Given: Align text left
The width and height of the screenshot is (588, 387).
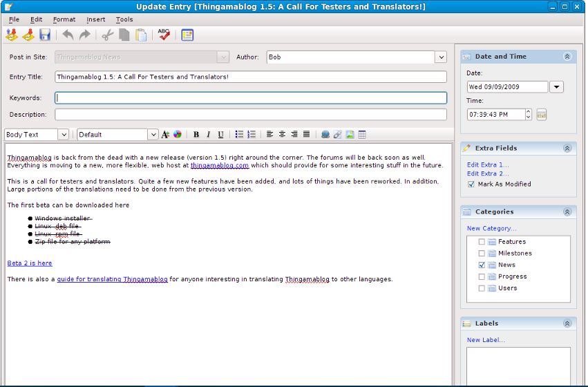Looking at the screenshot, I should point(269,134).
